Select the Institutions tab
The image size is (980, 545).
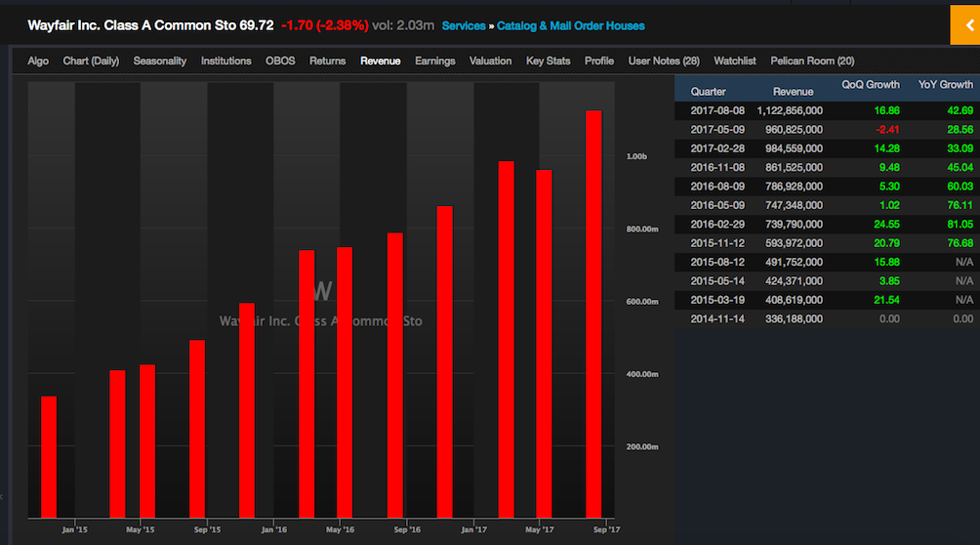click(x=225, y=62)
